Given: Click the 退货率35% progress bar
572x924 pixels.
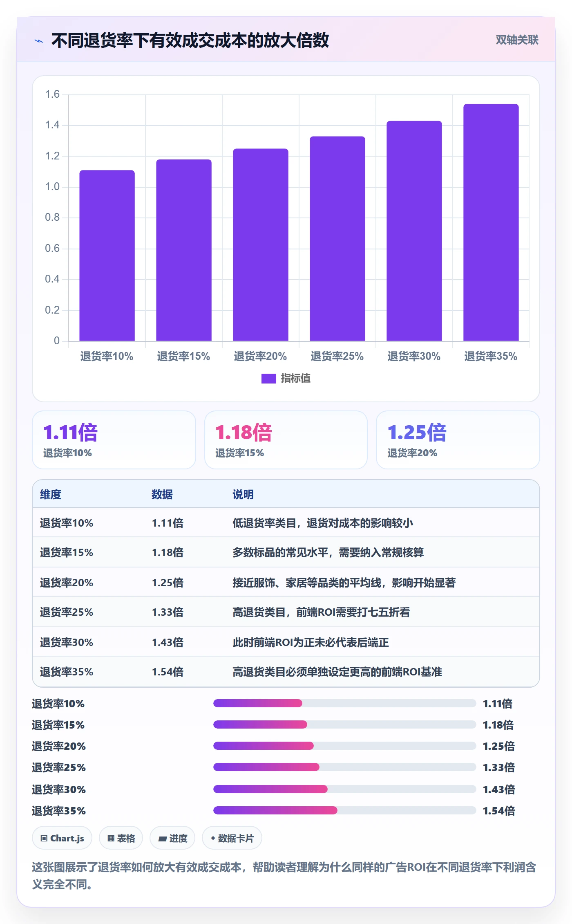Looking at the screenshot, I should click(345, 810).
